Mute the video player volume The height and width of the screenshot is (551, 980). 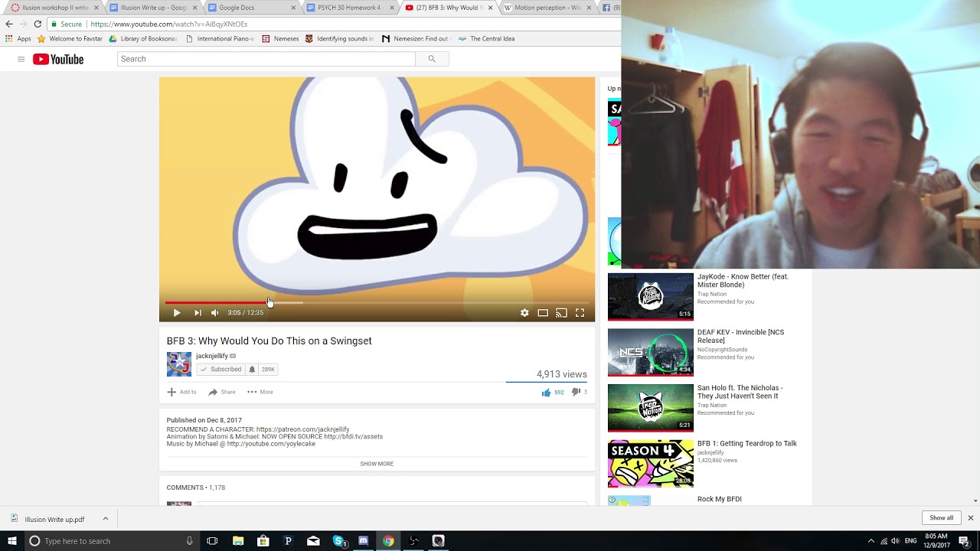(x=214, y=312)
